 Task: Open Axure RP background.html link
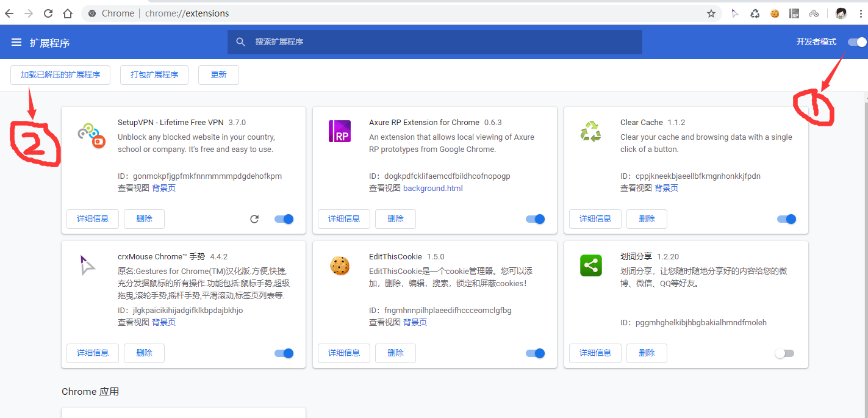[x=433, y=188]
